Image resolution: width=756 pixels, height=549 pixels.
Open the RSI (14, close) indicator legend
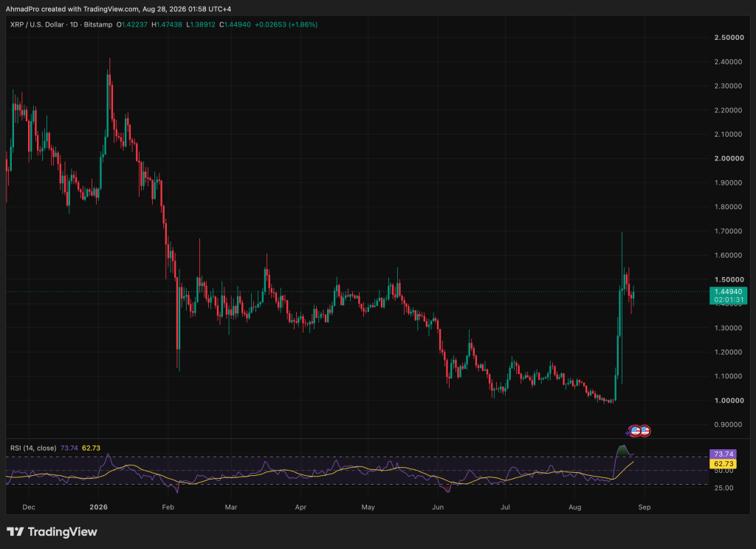click(x=33, y=449)
